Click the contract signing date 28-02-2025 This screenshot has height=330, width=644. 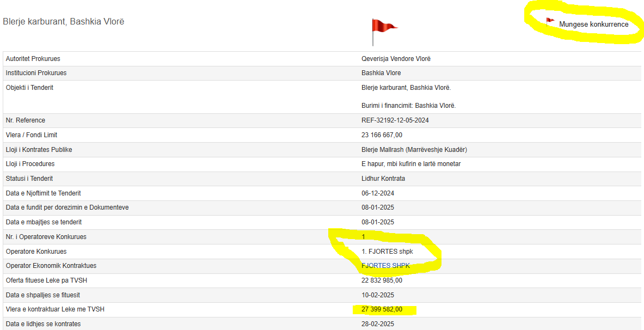tap(378, 324)
